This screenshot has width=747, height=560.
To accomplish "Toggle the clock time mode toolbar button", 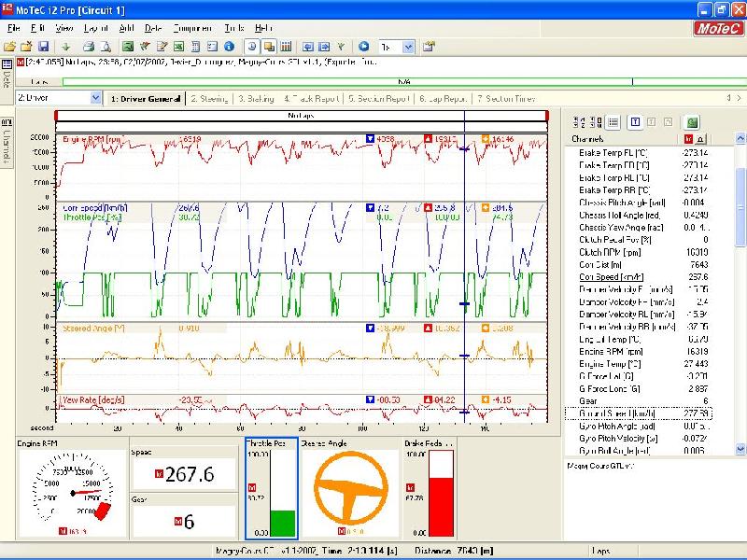I will tap(252, 46).
